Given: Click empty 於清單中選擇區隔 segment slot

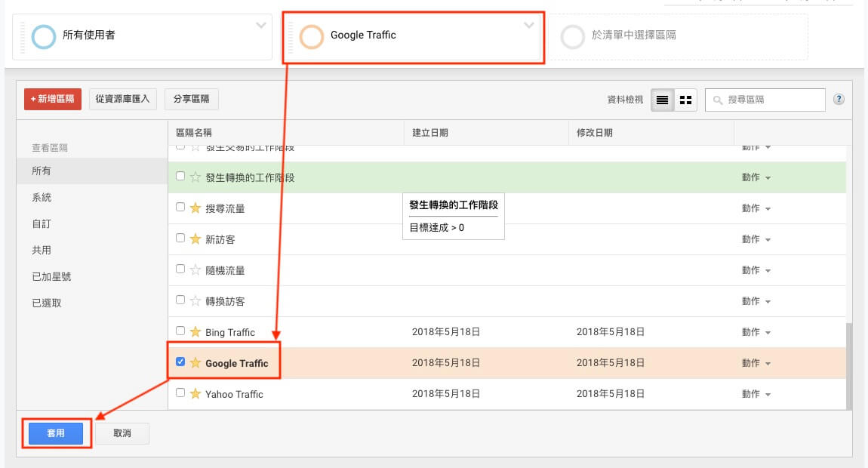Looking at the screenshot, I should (x=680, y=36).
